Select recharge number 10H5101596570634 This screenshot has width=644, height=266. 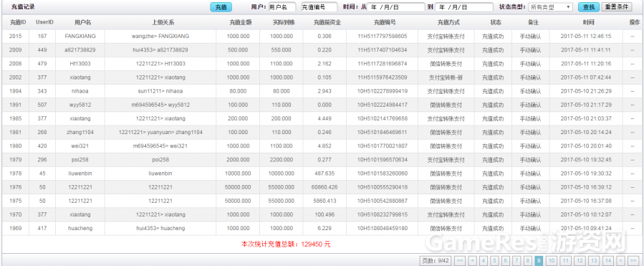(x=383, y=159)
